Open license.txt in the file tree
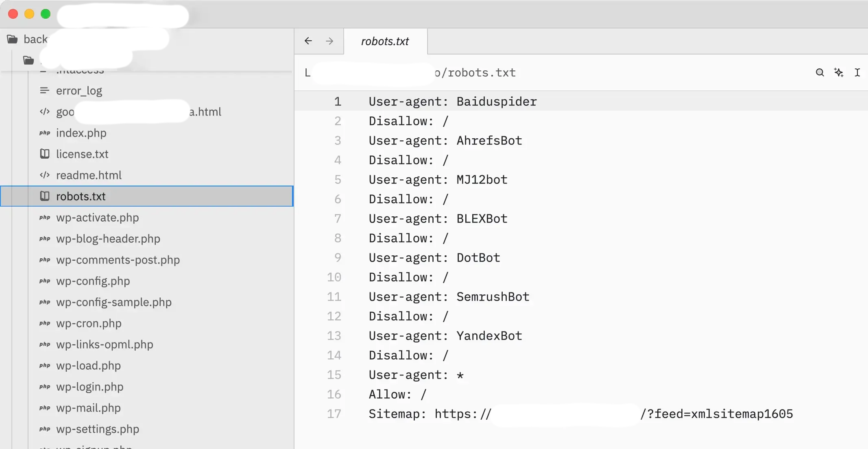The width and height of the screenshot is (868, 449). tap(82, 154)
